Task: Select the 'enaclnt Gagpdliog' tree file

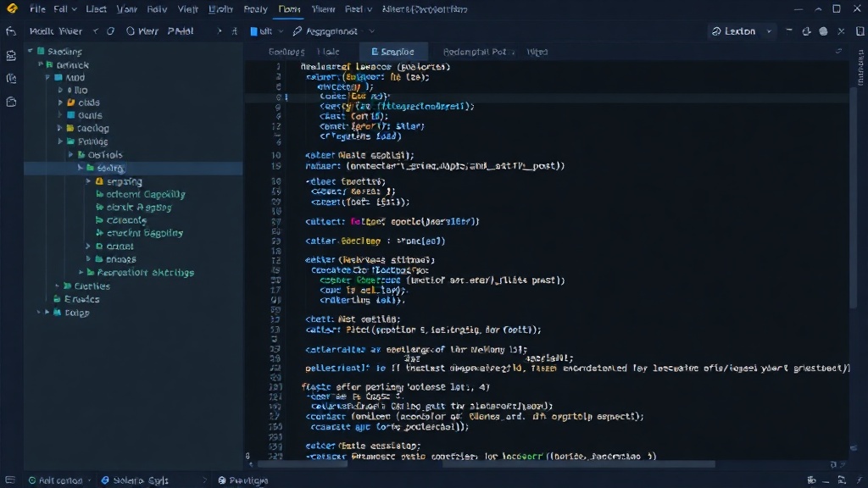Action: pos(144,233)
